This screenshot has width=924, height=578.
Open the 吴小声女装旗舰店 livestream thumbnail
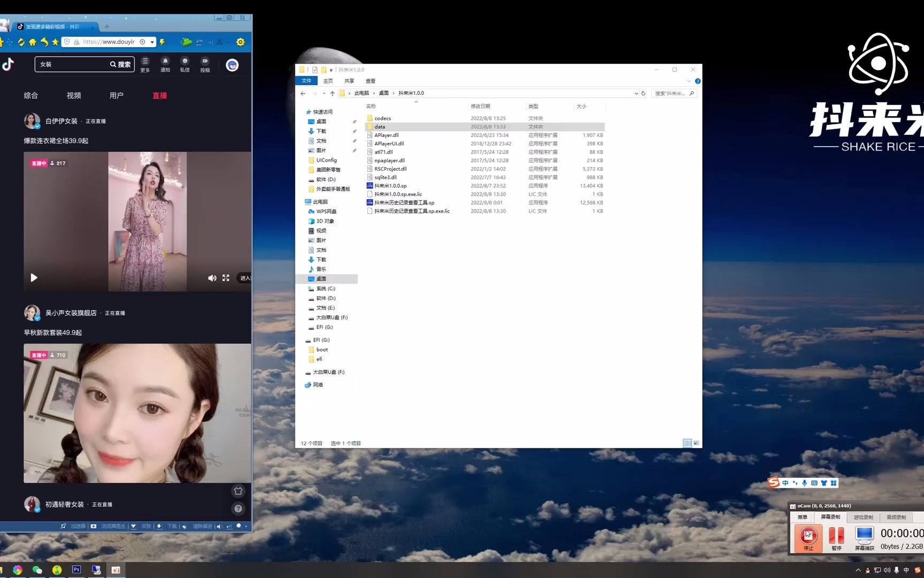coord(137,413)
